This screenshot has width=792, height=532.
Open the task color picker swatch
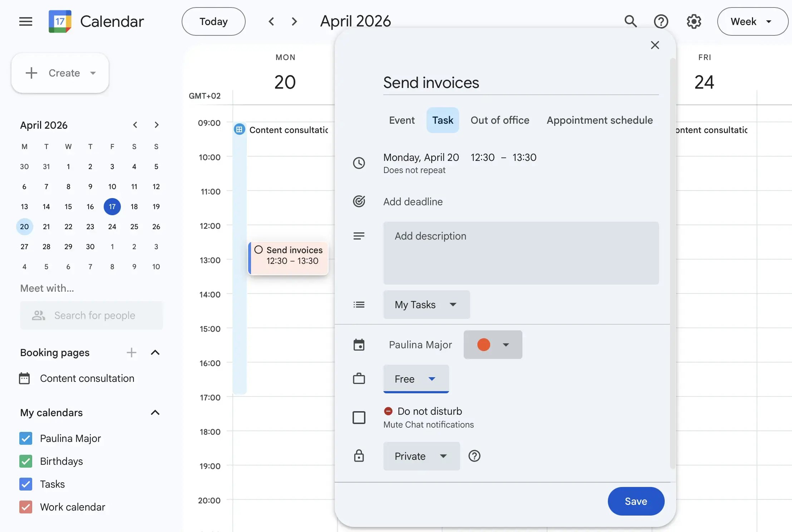click(x=492, y=345)
